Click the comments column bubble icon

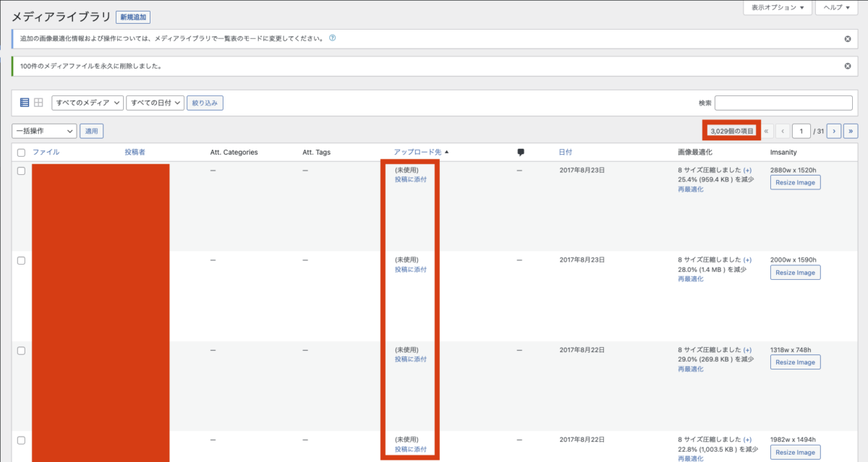click(521, 153)
